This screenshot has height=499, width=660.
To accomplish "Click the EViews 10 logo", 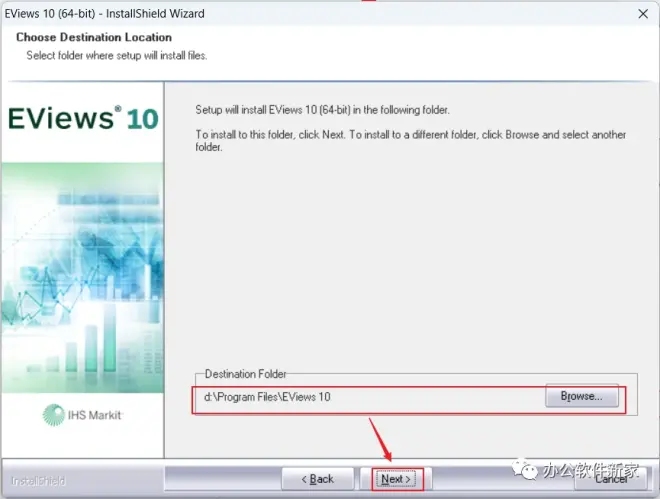I will pos(82,118).
